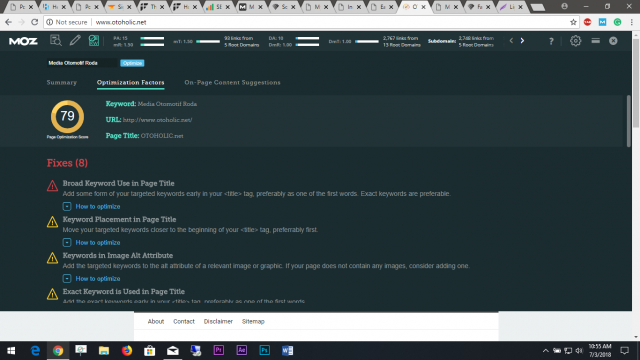Toggle MozBar dock position icon
The height and width of the screenshot is (360, 640).
pos(596,41)
